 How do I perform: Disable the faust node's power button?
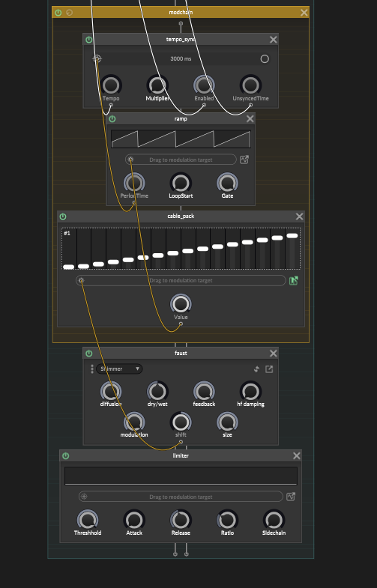(x=89, y=354)
